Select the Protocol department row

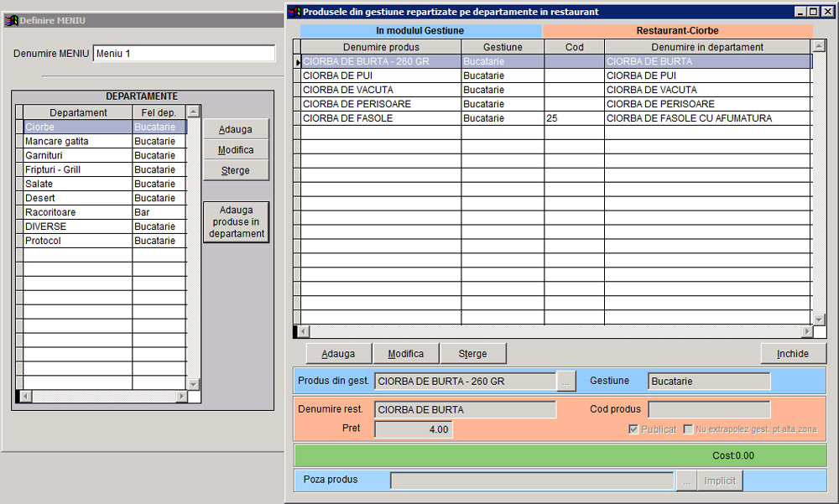click(105, 241)
